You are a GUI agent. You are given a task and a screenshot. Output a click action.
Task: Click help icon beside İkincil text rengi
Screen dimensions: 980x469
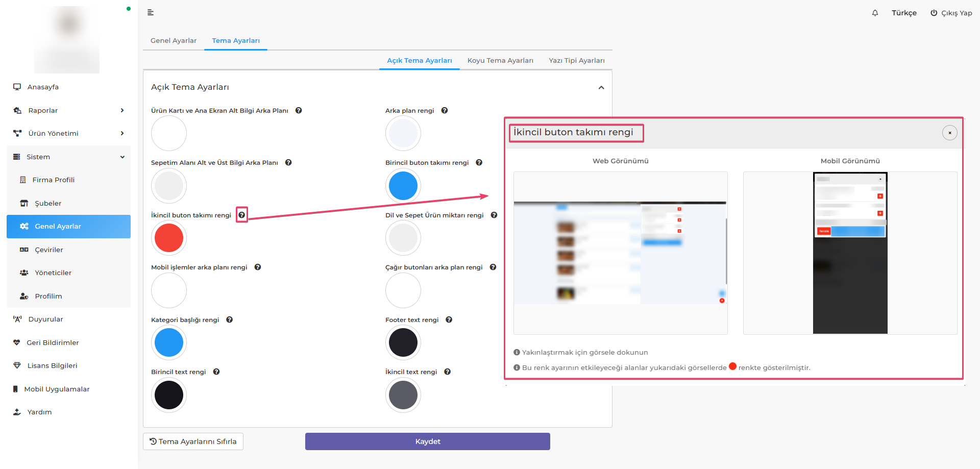pos(447,372)
